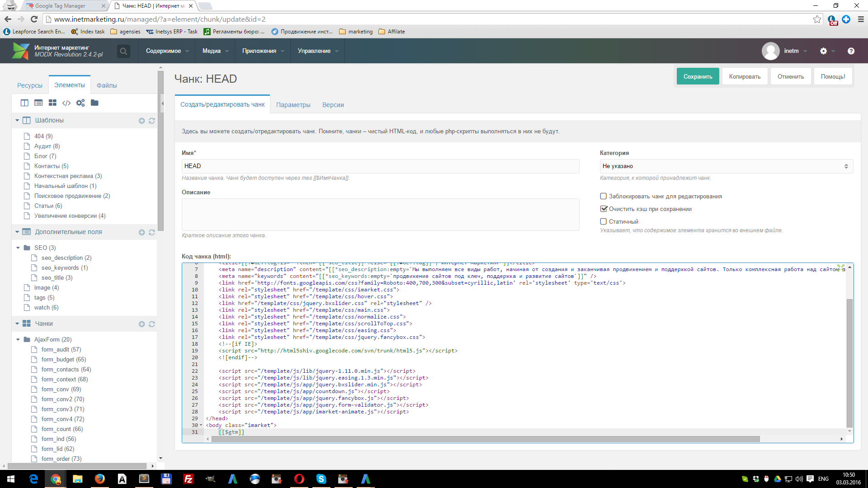
Task: Click the code editor vertical scrollbar
Action: coord(849,363)
